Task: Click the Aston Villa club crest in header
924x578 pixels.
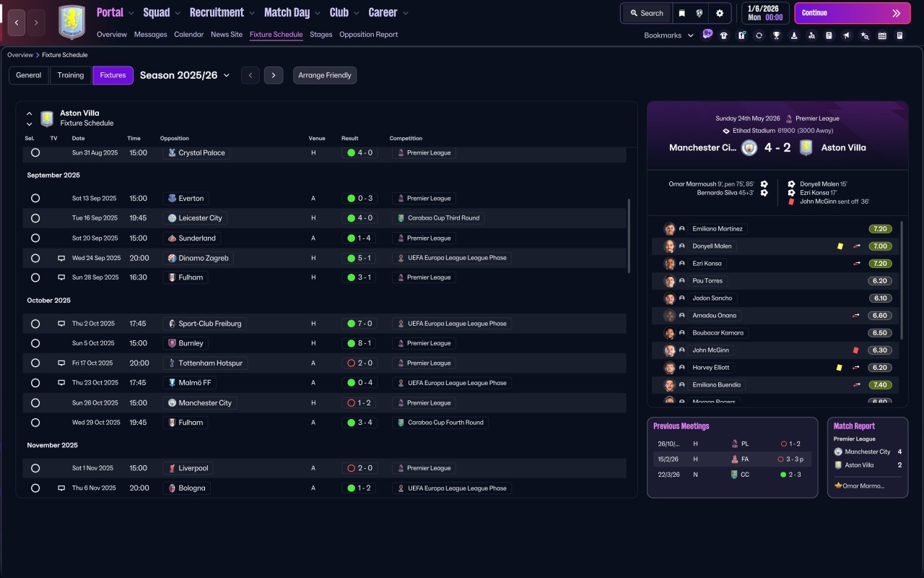Action: (x=71, y=22)
